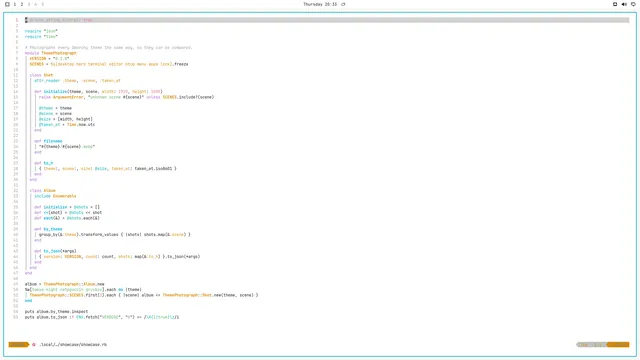Image resolution: width=640 pixels, height=360 pixels.
Task: Click the volume speaker icon
Action: [x=624, y=4]
